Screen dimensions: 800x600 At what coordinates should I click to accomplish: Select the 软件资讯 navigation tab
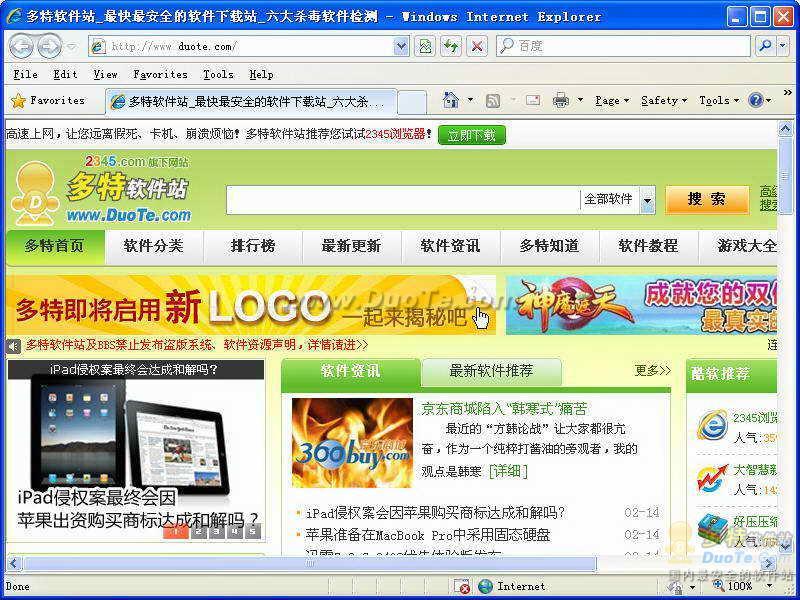450,246
